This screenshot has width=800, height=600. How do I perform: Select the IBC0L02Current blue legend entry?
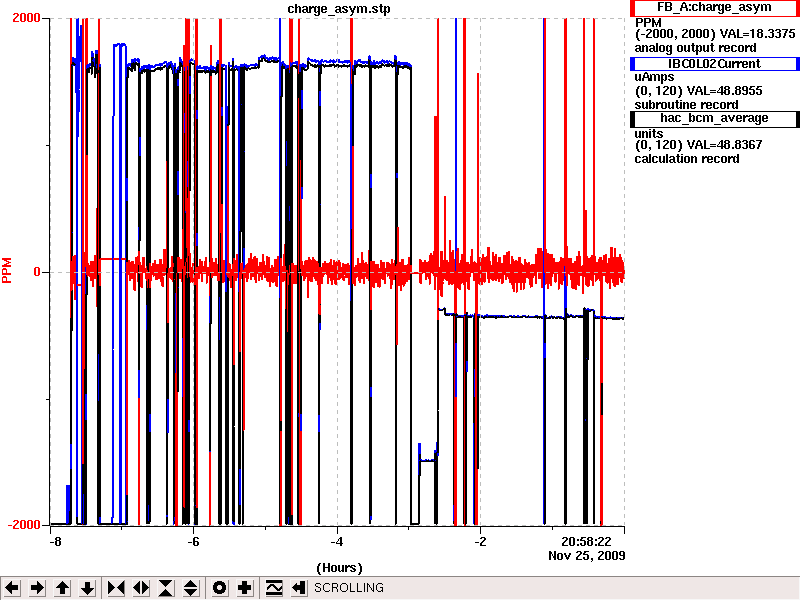click(x=714, y=64)
